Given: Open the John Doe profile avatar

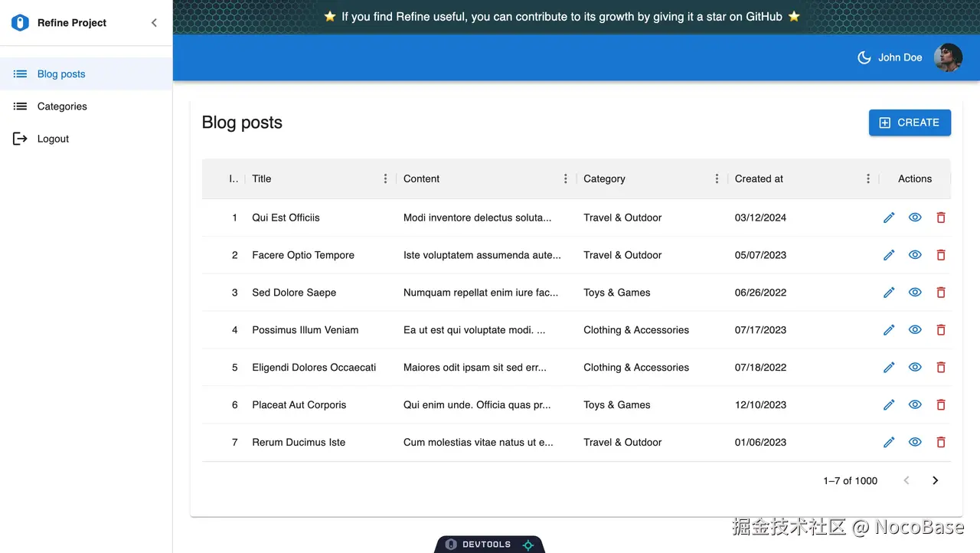Looking at the screenshot, I should click(948, 57).
